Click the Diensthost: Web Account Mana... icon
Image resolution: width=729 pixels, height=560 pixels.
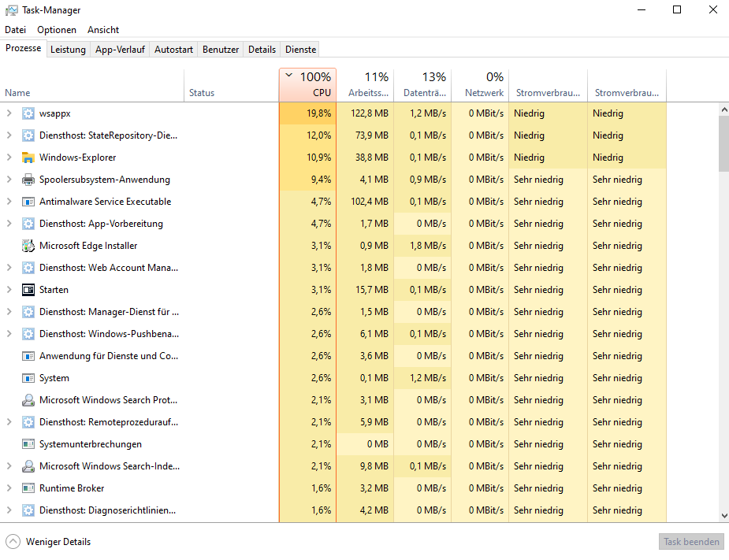click(x=28, y=268)
